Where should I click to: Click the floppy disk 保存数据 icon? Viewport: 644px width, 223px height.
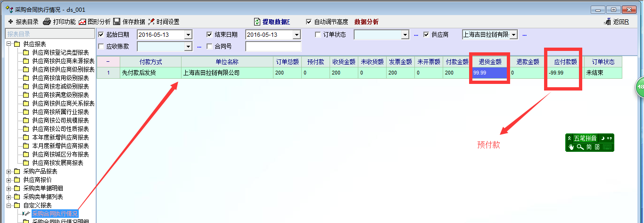tap(116, 22)
